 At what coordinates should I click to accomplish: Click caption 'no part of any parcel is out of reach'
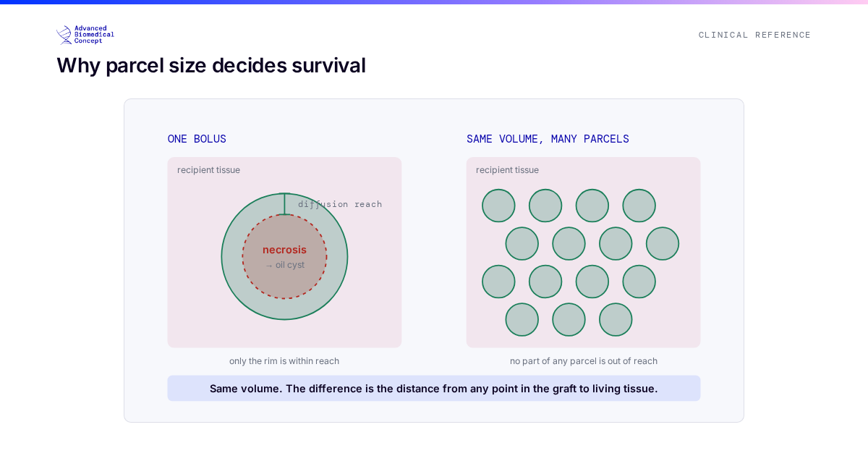click(584, 361)
